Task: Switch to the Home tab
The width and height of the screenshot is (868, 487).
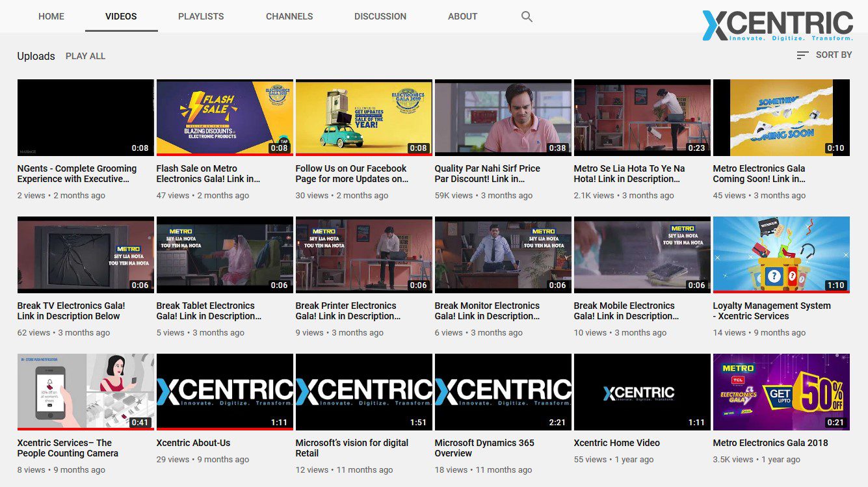Action: pos(51,16)
